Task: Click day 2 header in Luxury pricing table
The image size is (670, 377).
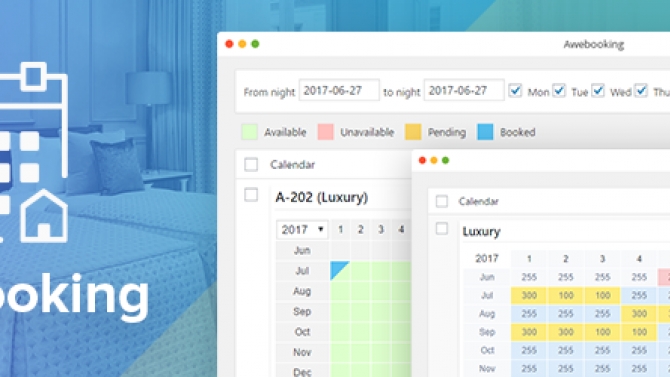Action: (566, 259)
